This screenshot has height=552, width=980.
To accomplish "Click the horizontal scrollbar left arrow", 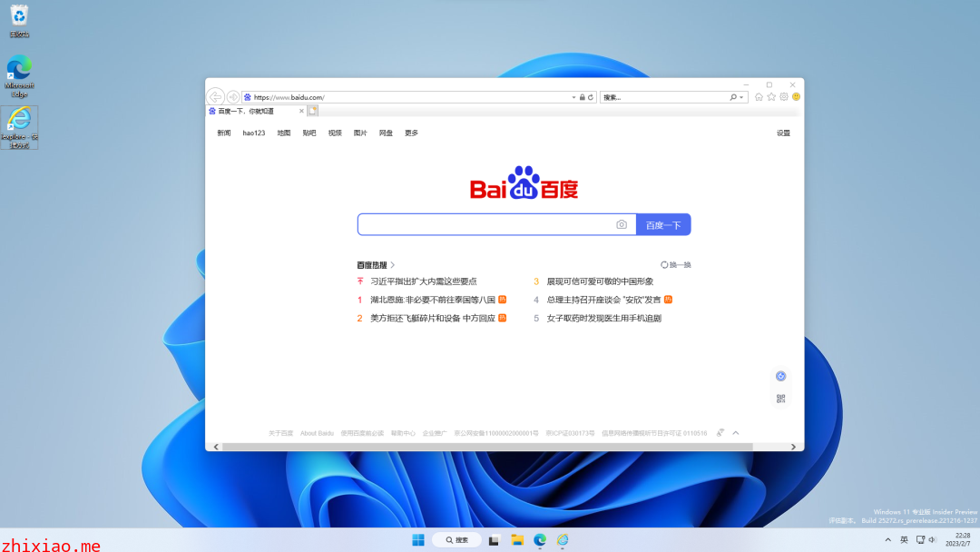I will coord(216,447).
